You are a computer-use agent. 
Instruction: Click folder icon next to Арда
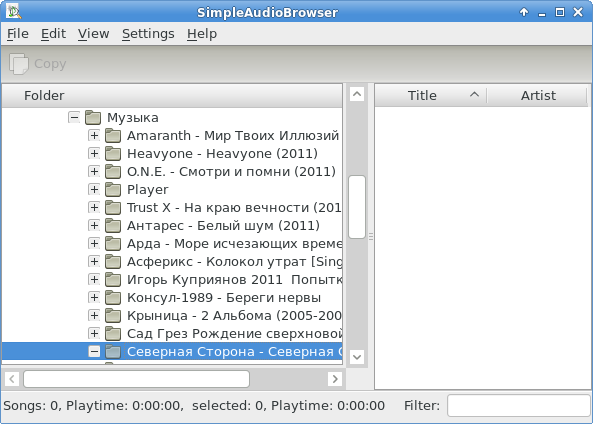point(113,244)
